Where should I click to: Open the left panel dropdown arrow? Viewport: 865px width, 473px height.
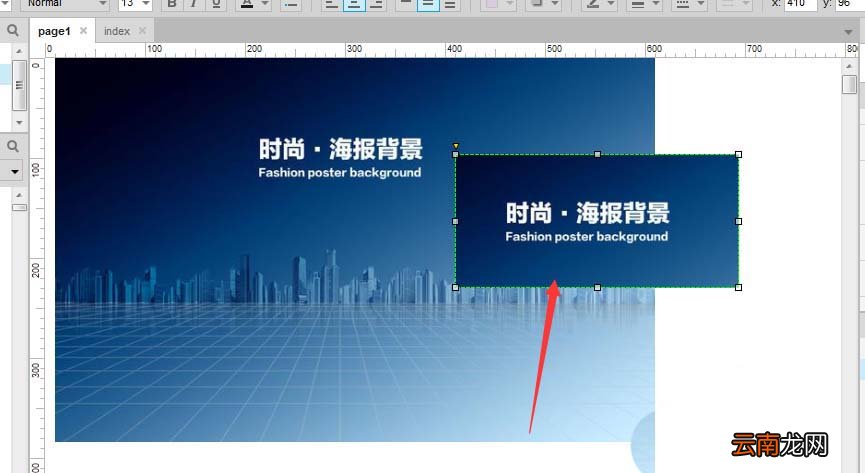[15, 172]
